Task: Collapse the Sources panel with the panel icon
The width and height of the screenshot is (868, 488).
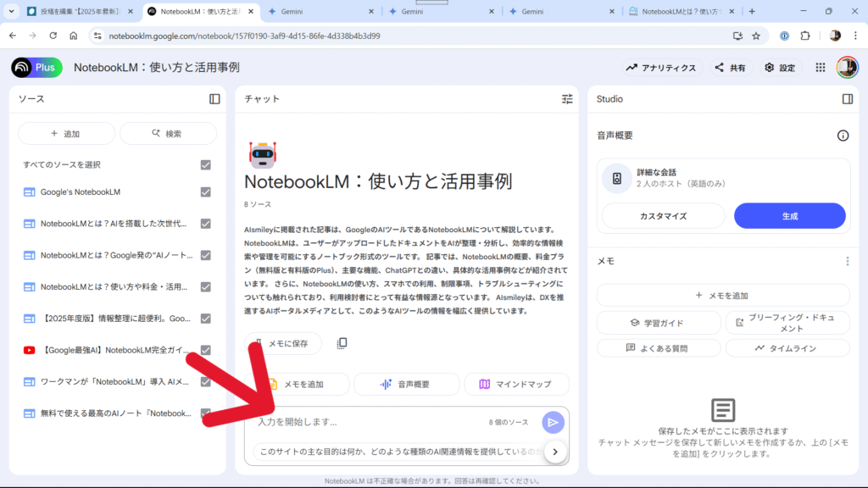Action: point(214,99)
